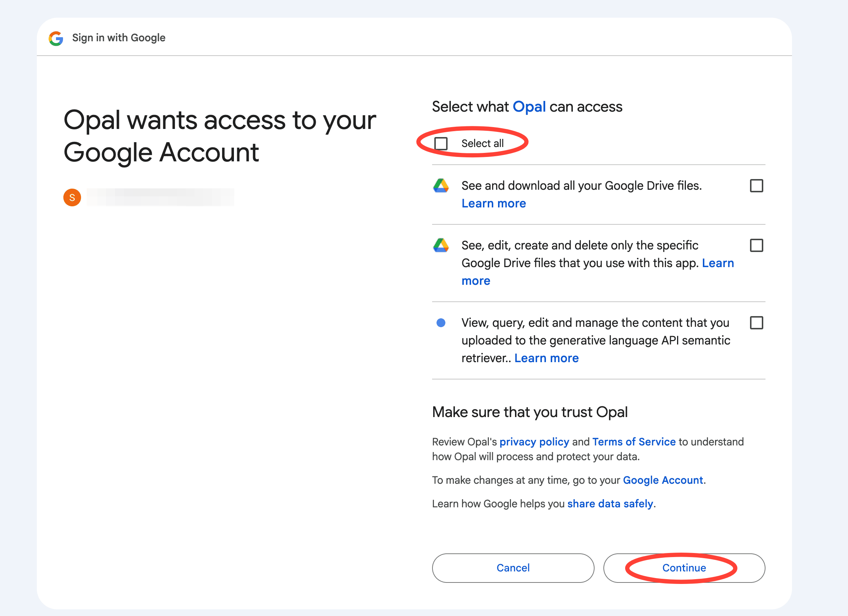Check the Select all checkbox
This screenshot has height=616, width=848.
441,143
